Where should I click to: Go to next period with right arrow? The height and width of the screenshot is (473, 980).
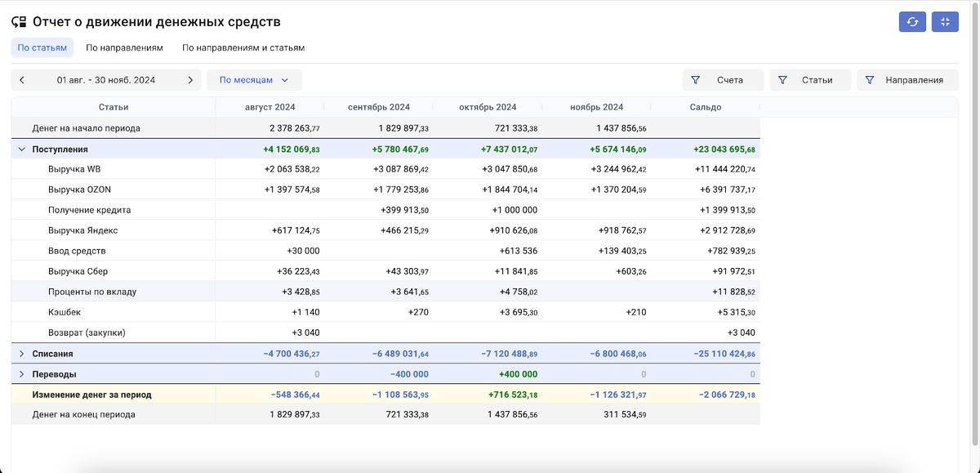tap(190, 80)
